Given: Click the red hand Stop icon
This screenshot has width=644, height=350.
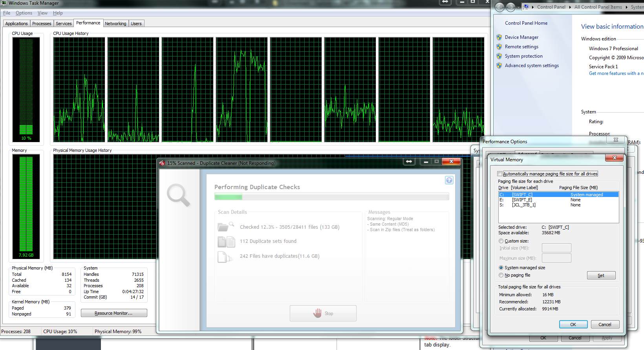Looking at the screenshot, I should tap(317, 313).
